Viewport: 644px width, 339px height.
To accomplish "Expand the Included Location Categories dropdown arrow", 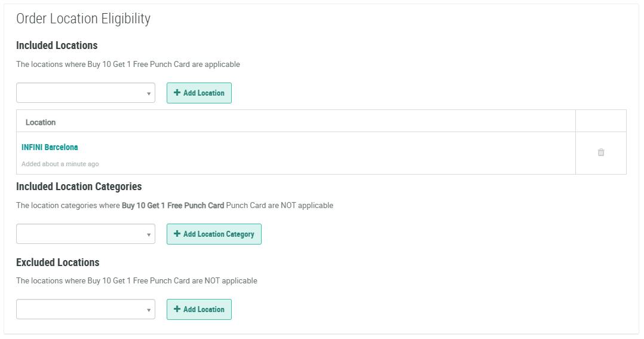I will tap(149, 234).
